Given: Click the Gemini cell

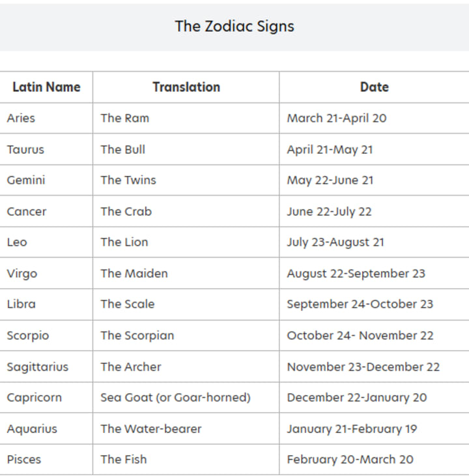Looking at the screenshot, I should point(46,181).
